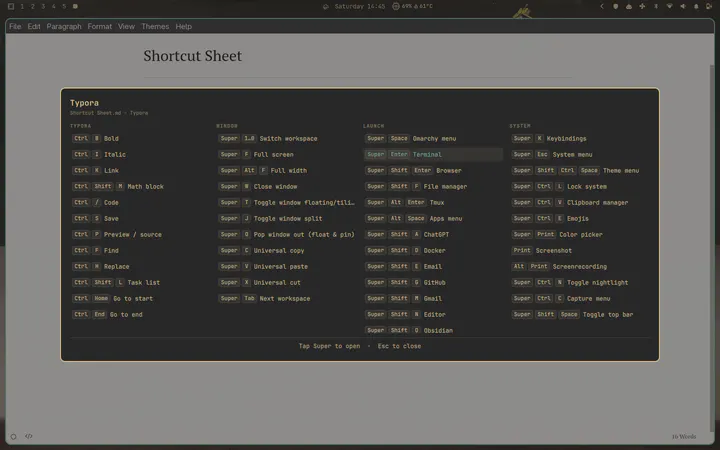
Task: Switch to workspace 5 in top bar
Action: (x=64, y=6)
